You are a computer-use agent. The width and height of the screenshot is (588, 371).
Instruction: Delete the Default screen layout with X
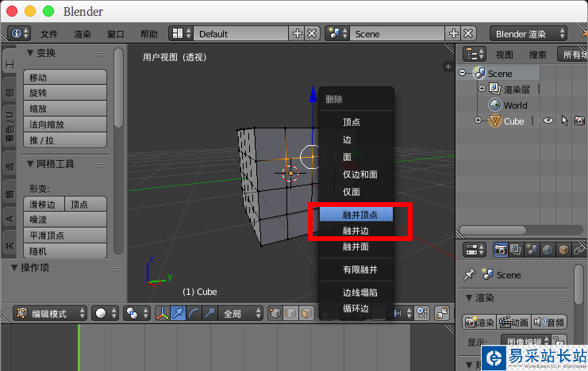click(312, 34)
